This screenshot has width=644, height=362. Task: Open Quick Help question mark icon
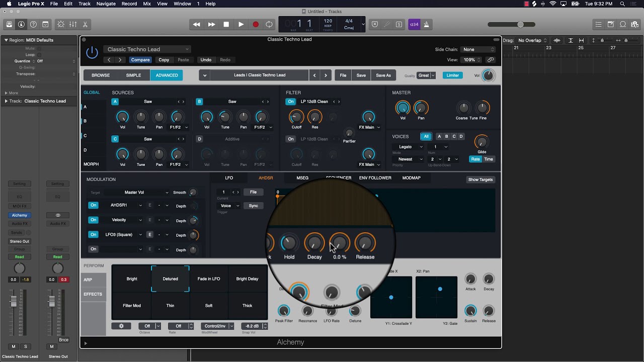(33, 24)
